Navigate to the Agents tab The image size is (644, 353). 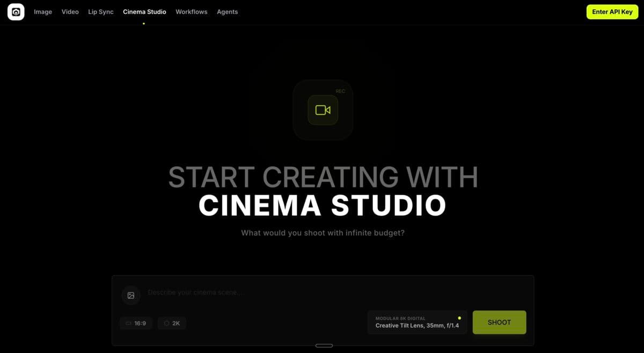(228, 12)
